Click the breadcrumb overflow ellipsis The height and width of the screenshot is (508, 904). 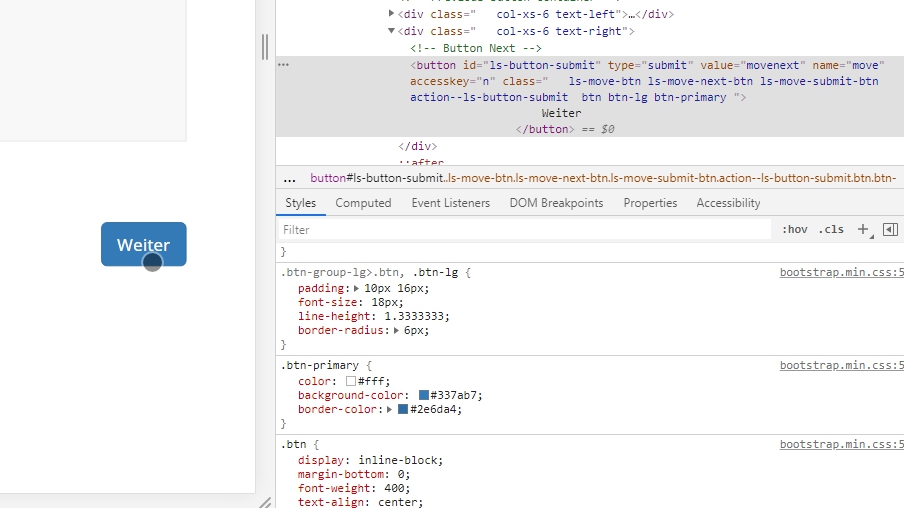[x=290, y=178]
